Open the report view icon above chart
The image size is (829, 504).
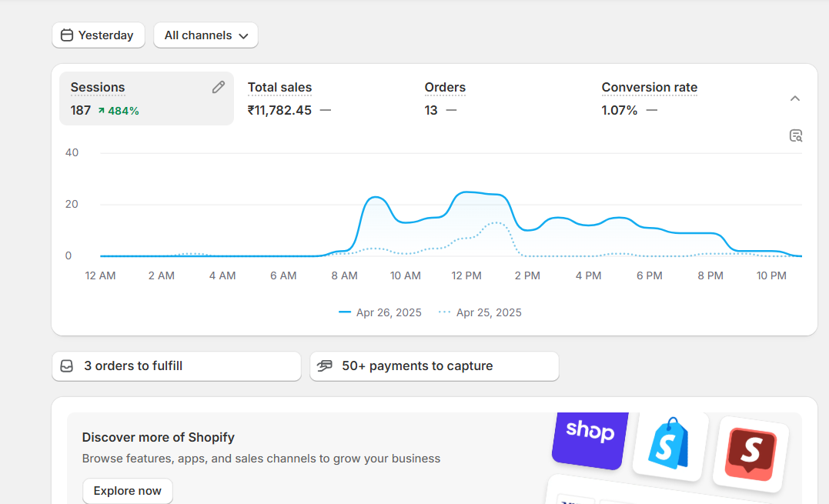point(796,136)
